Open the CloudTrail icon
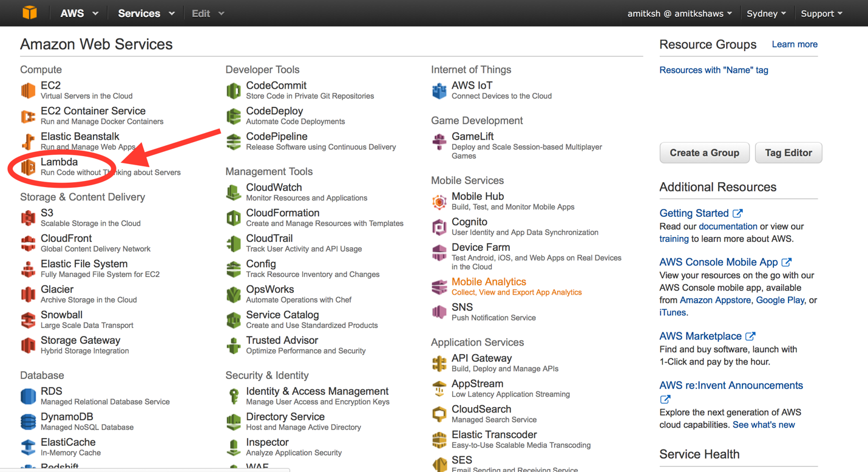The width and height of the screenshot is (868, 472). pyautogui.click(x=234, y=244)
